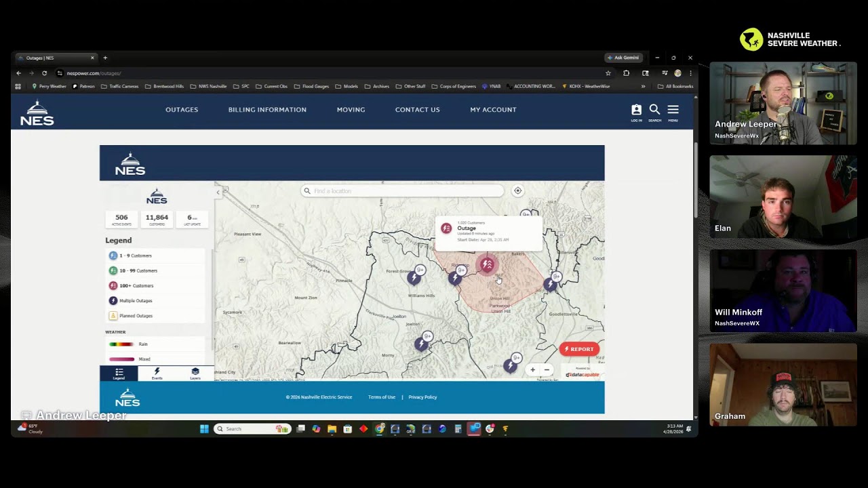Expand the hidden bookmarks overflow chevron
This screenshot has height=488, width=868.
[x=643, y=86]
